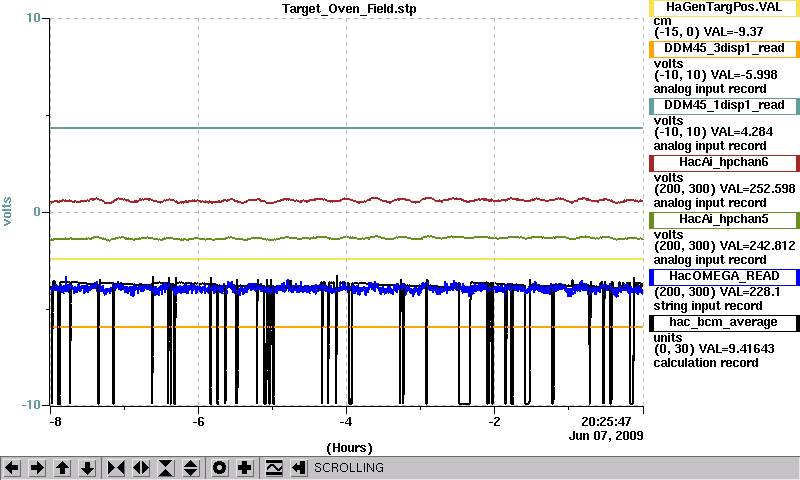Select the hac_bcm_average legend entry
The image size is (800, 480).
click(724, 323)
